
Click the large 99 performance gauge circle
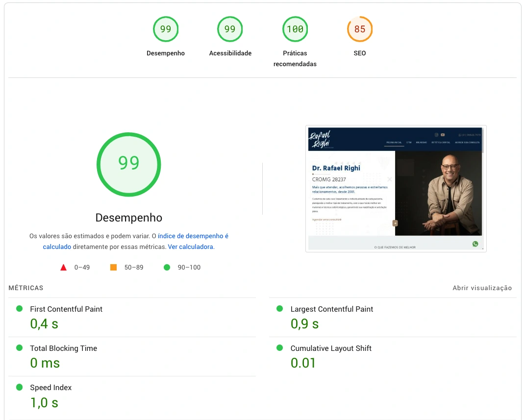(129, 164)
